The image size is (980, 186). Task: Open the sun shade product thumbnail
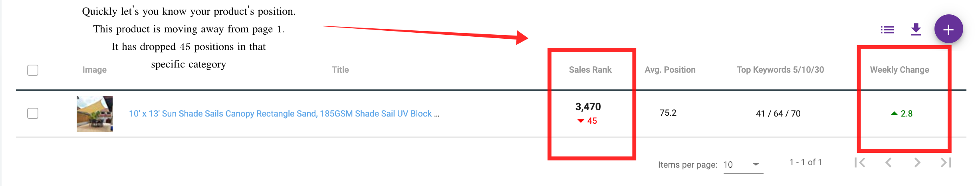pyautogui.click(x=95, y=114)
